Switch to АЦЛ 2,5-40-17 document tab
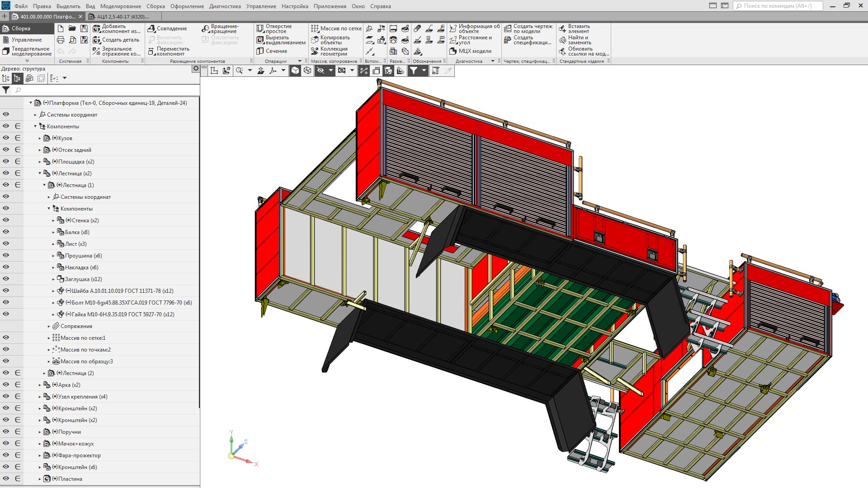 pos(123,17)
